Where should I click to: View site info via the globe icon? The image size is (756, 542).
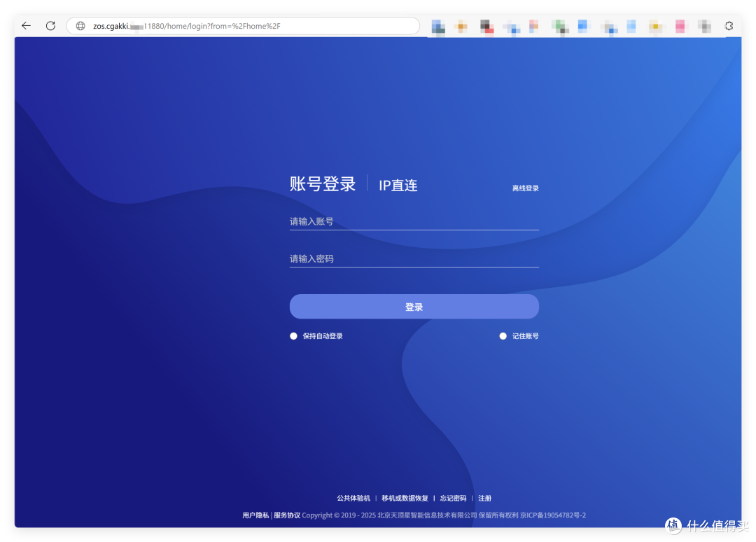[x=80, y=26]
